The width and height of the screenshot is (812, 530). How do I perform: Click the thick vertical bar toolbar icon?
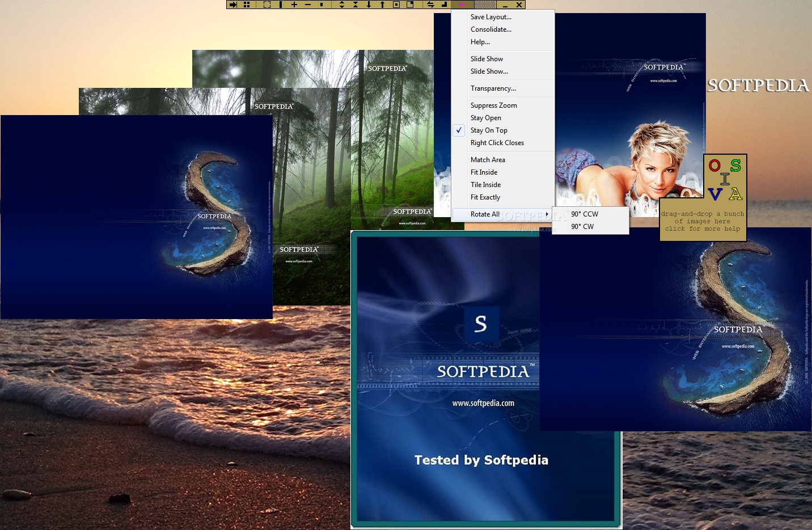coord(281,5)
